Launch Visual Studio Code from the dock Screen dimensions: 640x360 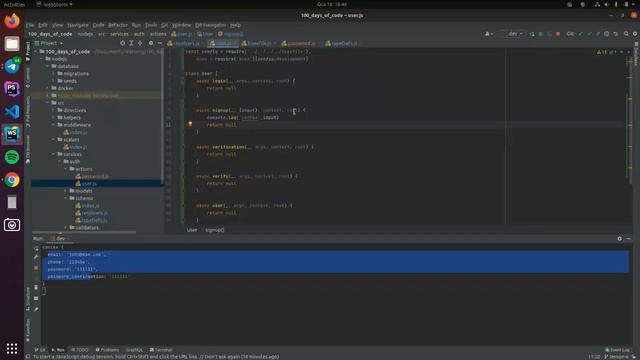[12, 111]
